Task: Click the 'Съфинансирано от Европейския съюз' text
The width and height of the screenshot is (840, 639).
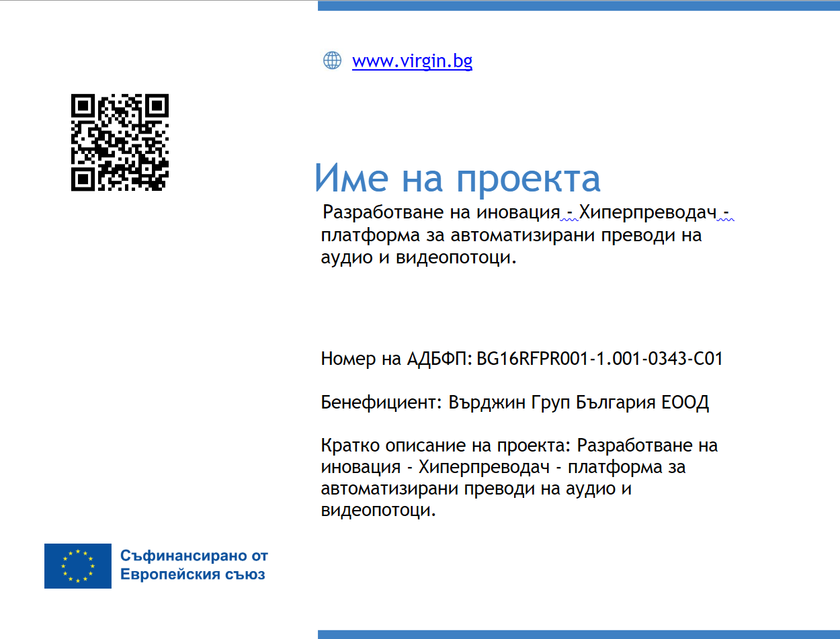Action: click(194, 565)
